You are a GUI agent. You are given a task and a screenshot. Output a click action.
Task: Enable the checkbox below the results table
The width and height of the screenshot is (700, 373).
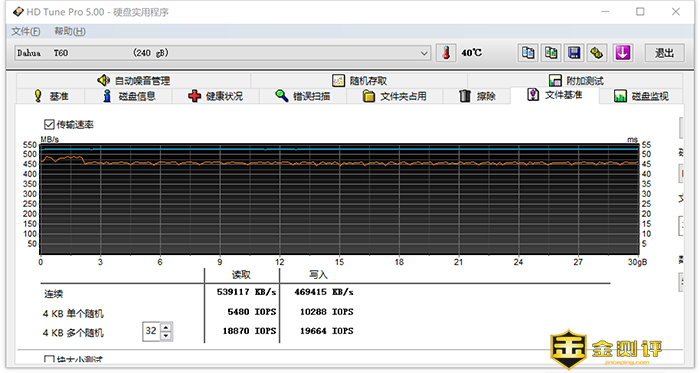tap(49, 360)
